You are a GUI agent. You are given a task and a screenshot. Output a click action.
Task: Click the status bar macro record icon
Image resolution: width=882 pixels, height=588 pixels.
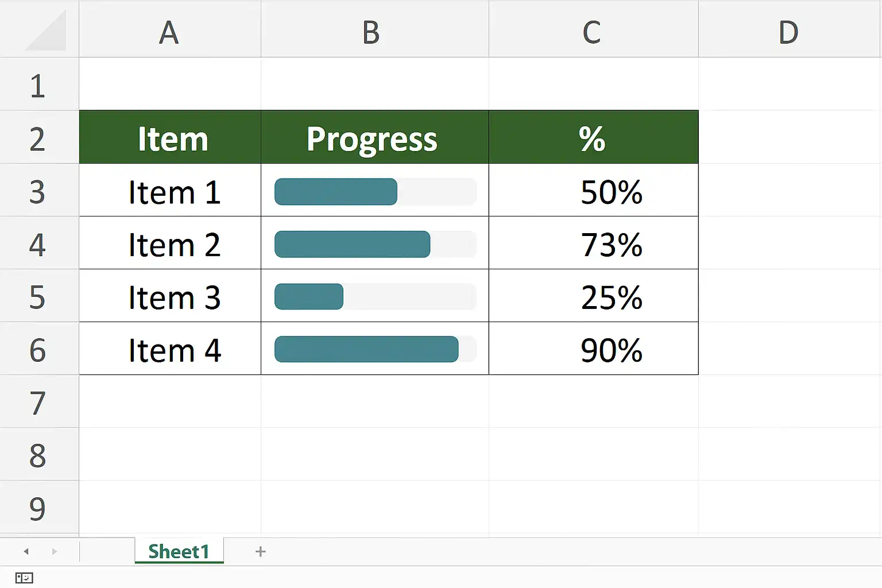24,578
